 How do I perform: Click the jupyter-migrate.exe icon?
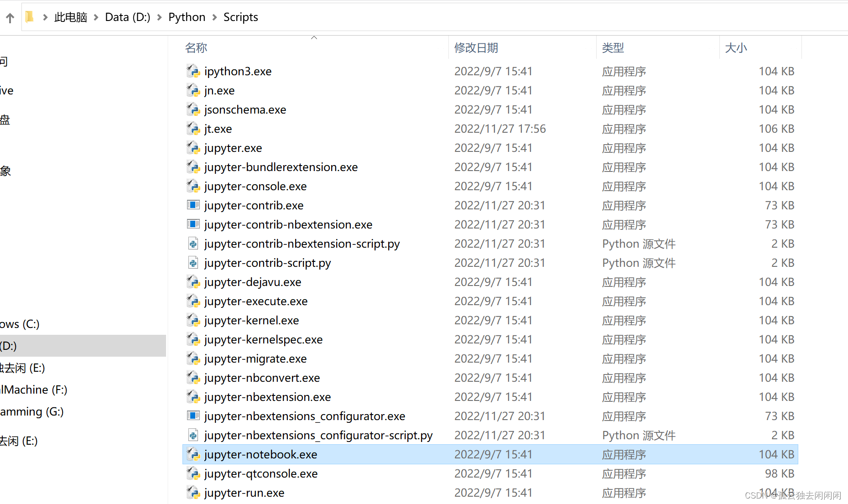(193, 359)
